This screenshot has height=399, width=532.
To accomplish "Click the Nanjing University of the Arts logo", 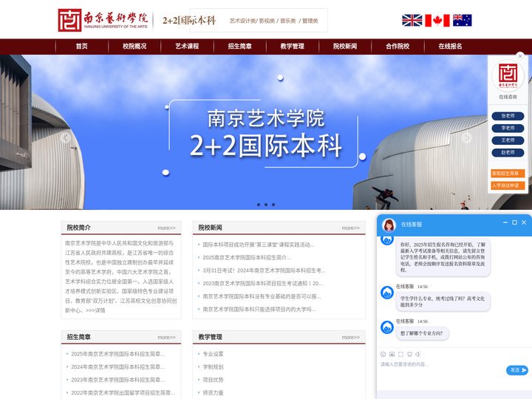I will tap(103, 21).
